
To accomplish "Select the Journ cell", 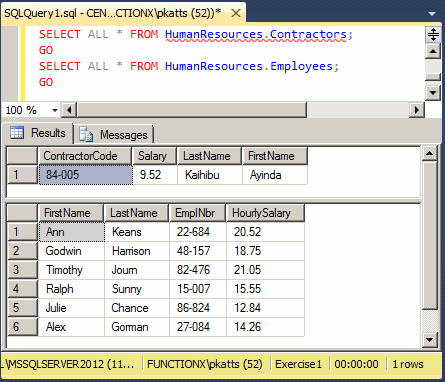I will [137, 270].
